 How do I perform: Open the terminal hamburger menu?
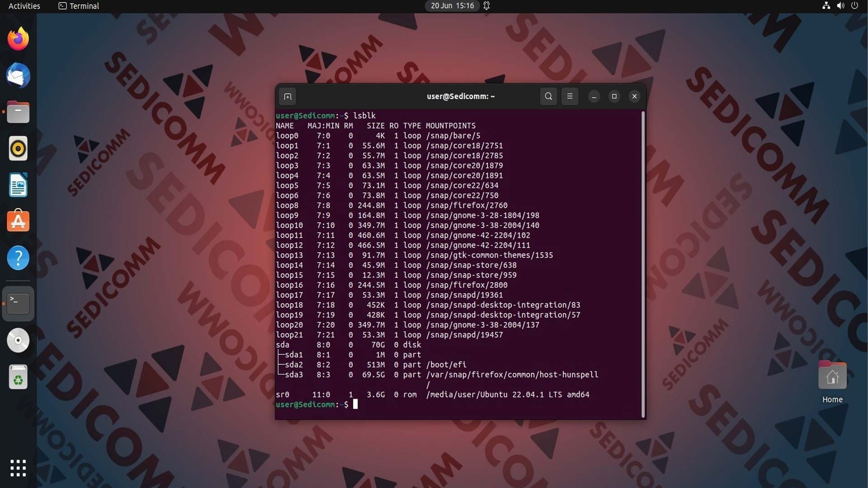[570, 96]
